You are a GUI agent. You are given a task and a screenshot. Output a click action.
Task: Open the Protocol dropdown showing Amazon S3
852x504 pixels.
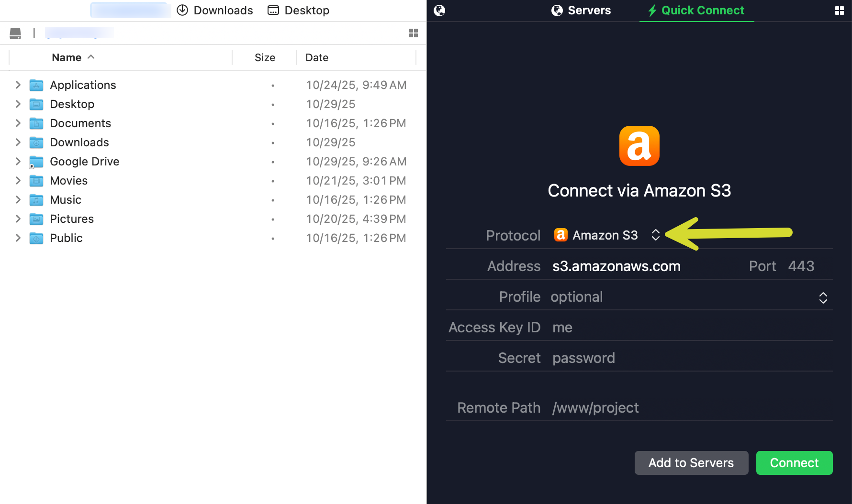click(607, 235)
